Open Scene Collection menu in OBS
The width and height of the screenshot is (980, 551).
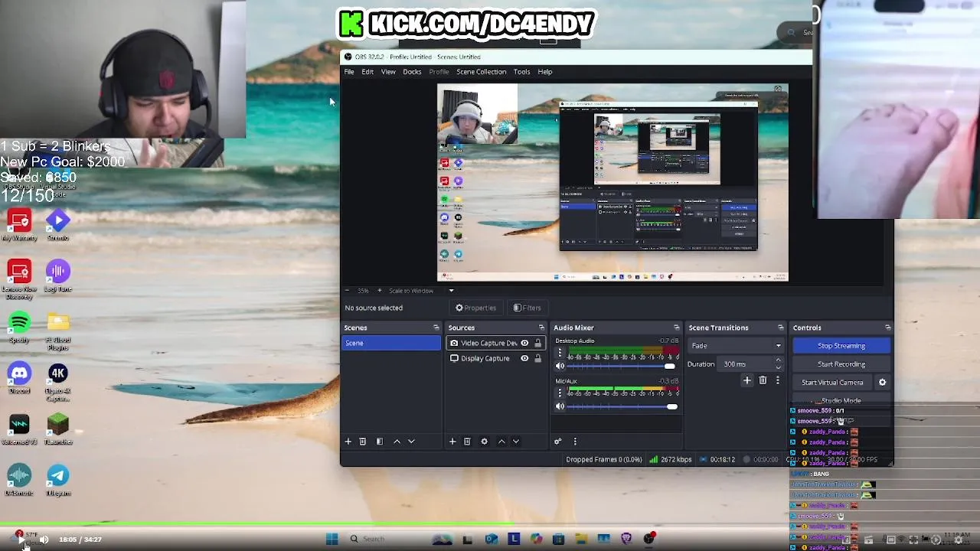pyautogui.click(x=481, y=72)
